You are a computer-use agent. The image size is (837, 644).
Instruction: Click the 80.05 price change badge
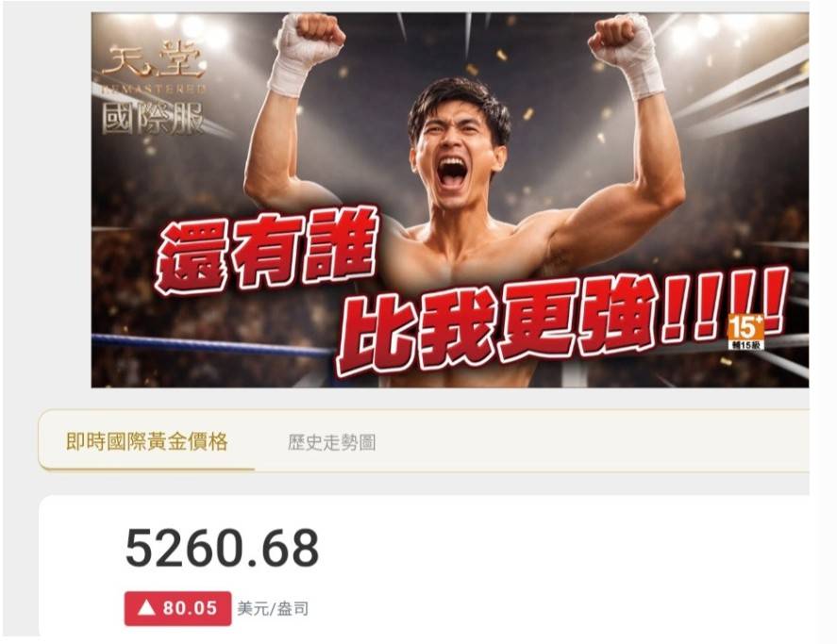[177, 608]
